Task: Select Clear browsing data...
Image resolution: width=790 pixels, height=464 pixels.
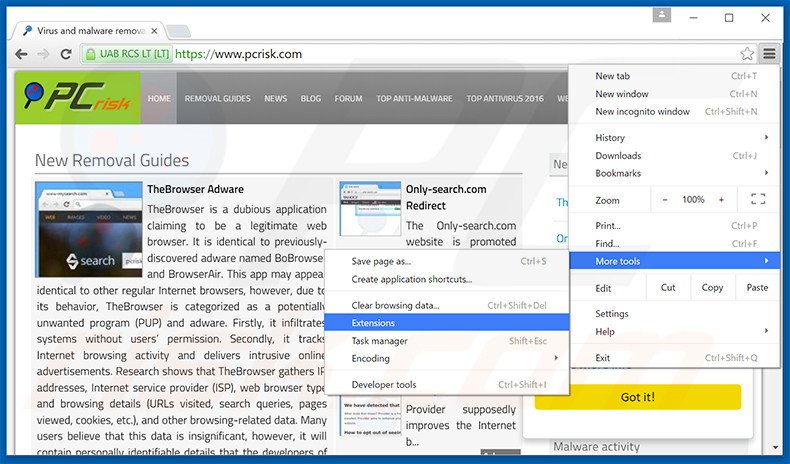Action: click(x=447, y=305)
